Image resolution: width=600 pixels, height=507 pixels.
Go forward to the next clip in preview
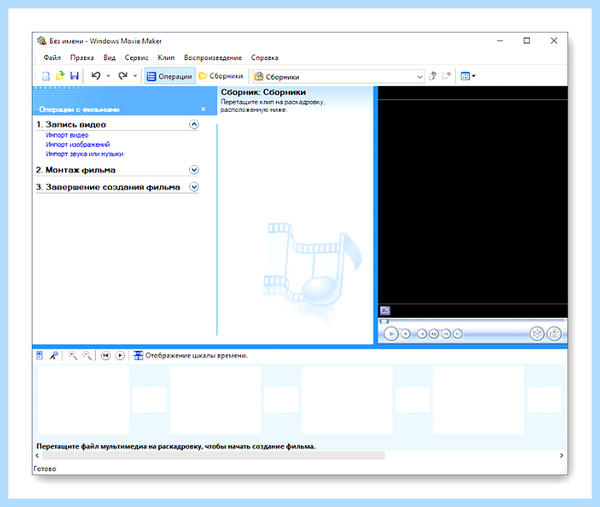tap(458, 334)
